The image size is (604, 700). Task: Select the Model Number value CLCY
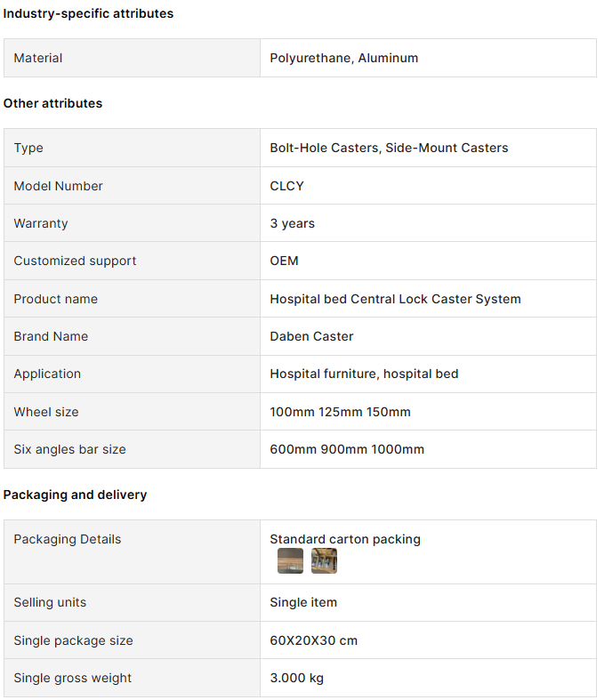point(286,186)
